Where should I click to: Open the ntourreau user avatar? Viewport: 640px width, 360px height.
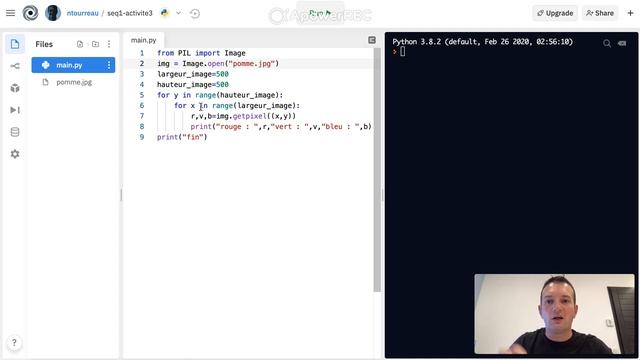click(x=53, y=13)
